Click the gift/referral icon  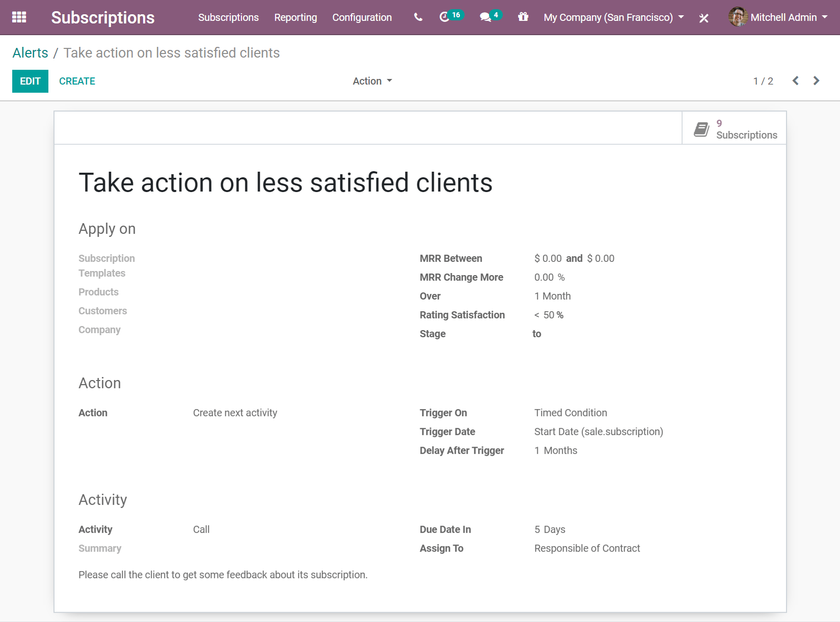[523, 17]
